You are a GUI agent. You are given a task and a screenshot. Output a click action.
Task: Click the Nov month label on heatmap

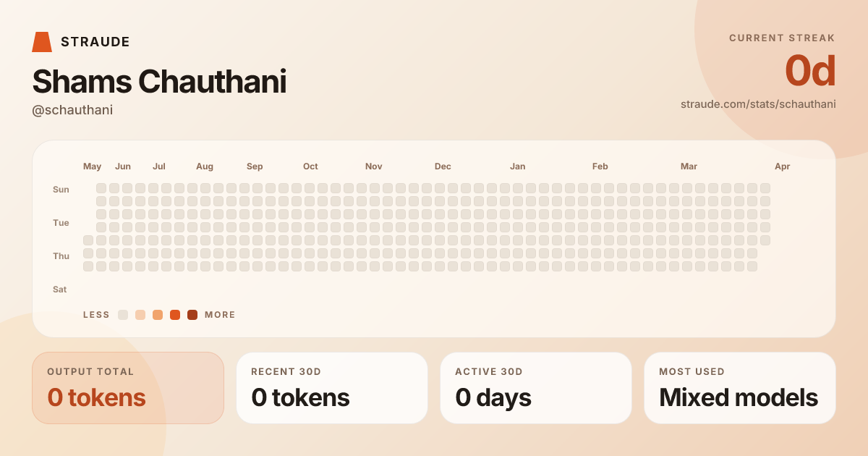coord(374,166)
